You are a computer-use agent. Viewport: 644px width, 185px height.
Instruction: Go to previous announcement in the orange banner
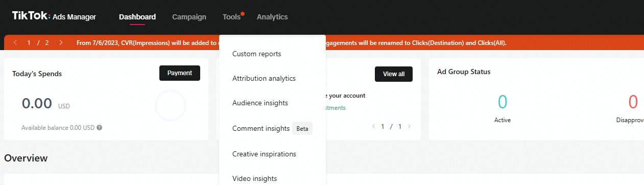[15, 42]
